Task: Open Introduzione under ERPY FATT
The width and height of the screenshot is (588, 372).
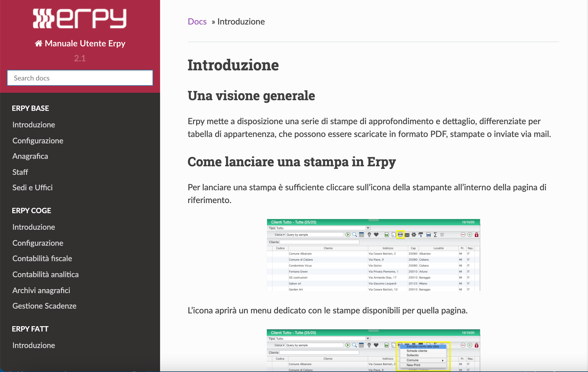Action: tap(34, 345)
